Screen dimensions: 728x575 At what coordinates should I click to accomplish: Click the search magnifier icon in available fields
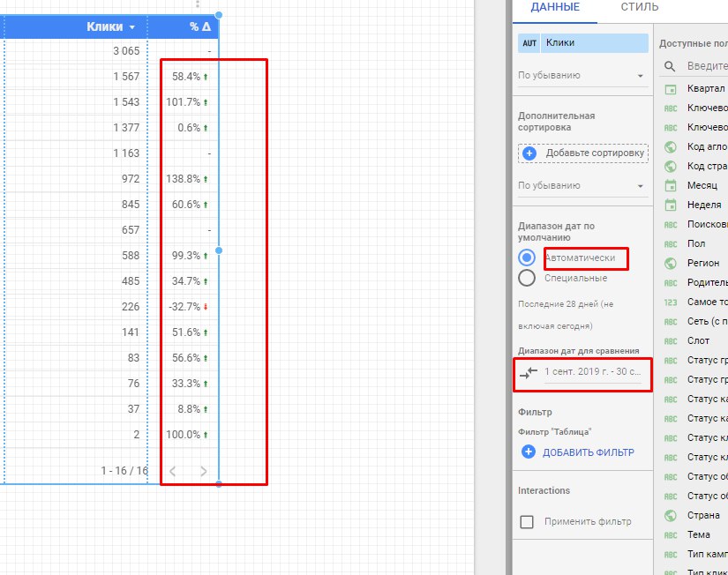670,66
